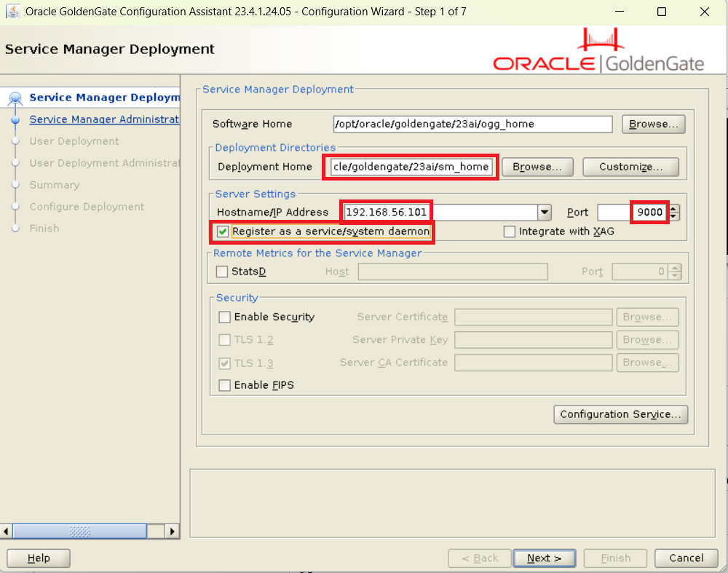Toggle Register as a service/system daemon checkbox
This screenshot has height=573, width=728.
(223, 232)
